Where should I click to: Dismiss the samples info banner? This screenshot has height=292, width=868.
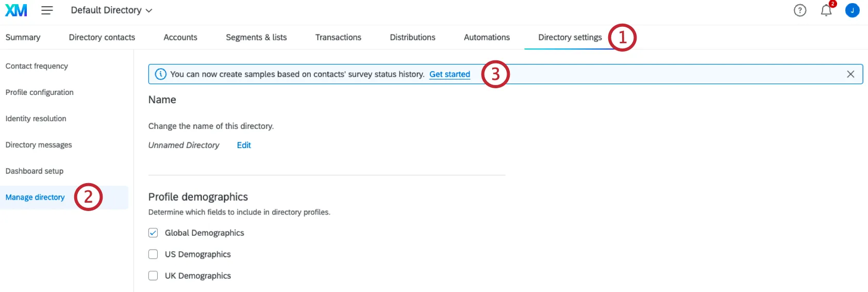point(850,74)
